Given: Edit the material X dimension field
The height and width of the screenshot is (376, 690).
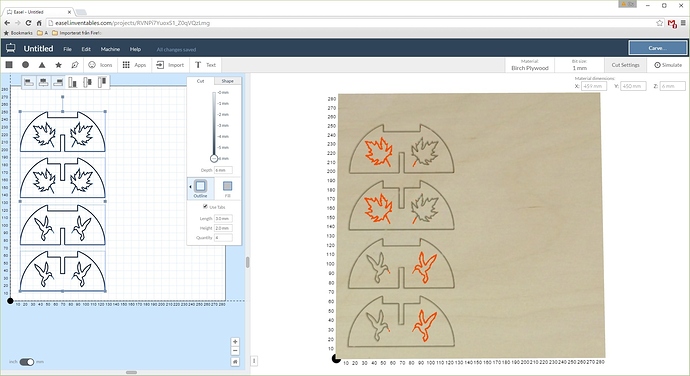Looking at the screenshot, I should 594,86.
